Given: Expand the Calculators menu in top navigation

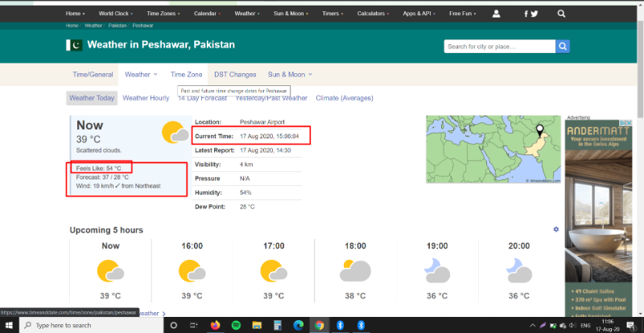Looking at the screenshot, I should click(373, 14).
